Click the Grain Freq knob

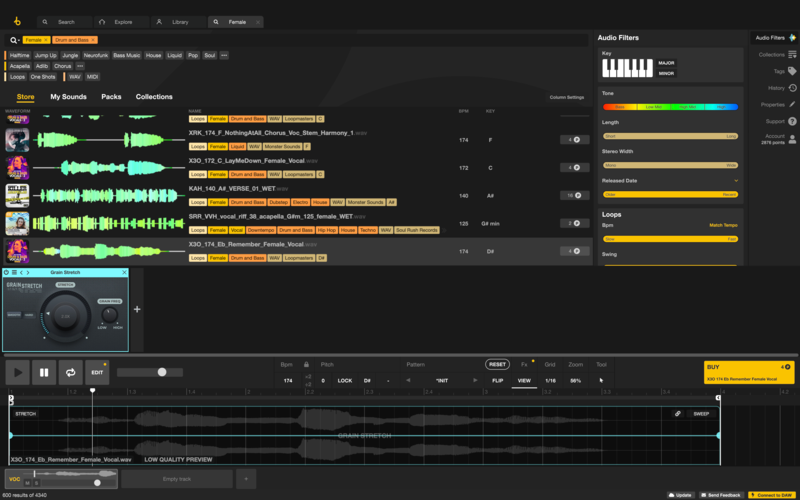tap(110, 315)
